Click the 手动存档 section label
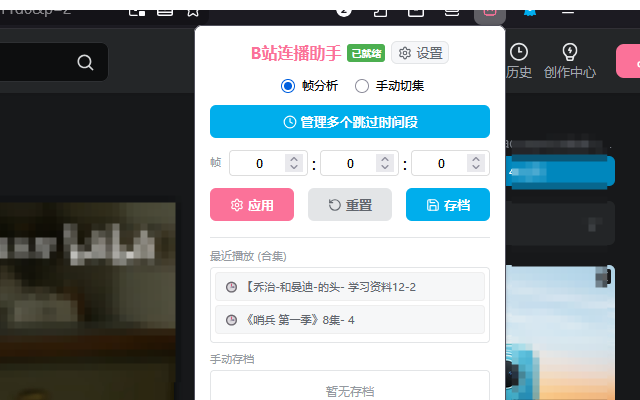The image size is (640, 400). point(232,359)
